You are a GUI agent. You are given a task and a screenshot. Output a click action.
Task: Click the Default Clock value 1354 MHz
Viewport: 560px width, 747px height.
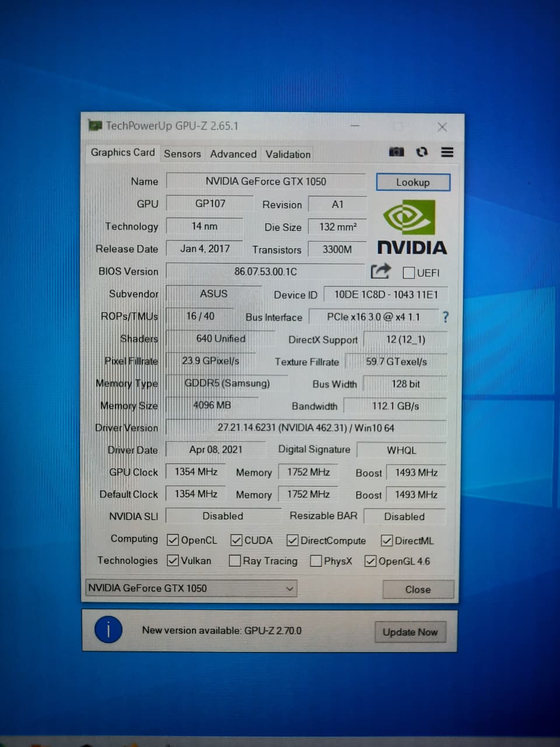pyautogui.click(x=196, y=494)
